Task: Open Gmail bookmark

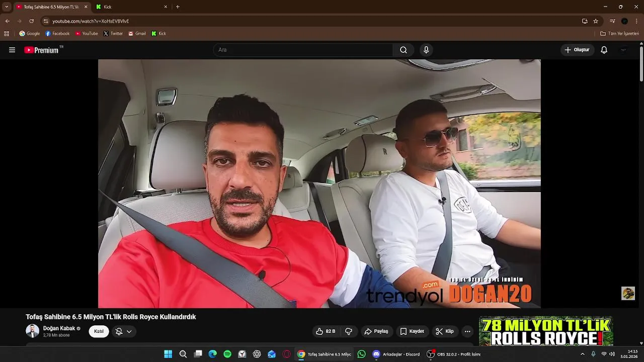Action: [137, 34]
